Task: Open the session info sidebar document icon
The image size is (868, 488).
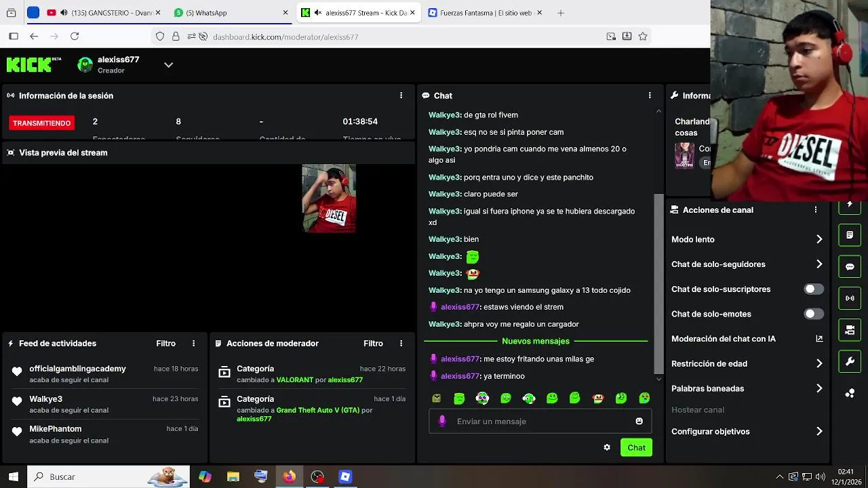Action: pyautogui.click(x=850, y=235)
